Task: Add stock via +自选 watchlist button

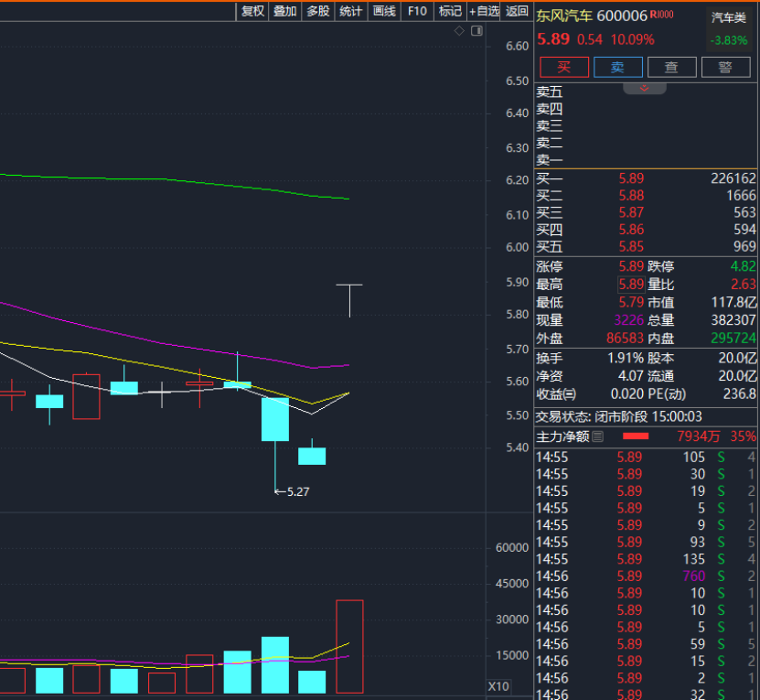Action: coord(484,11)
